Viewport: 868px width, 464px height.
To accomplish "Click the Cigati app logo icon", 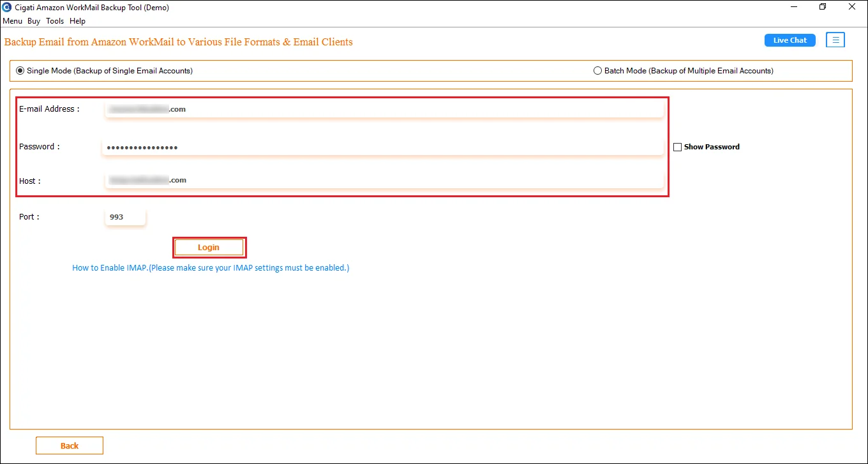I will pyautogui.click(x=7, y=8).
